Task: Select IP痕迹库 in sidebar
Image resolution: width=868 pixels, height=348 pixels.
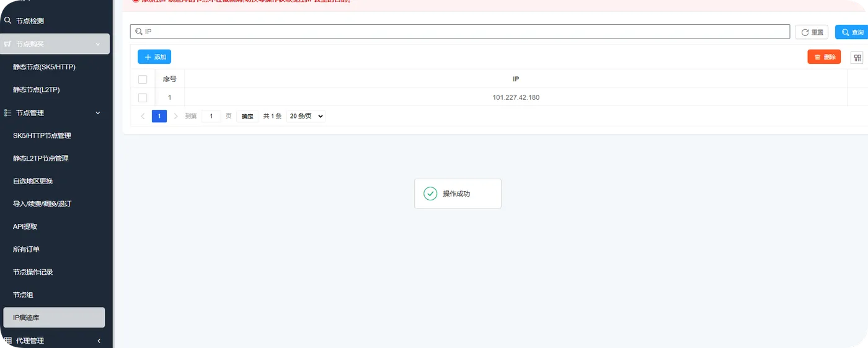Action: (54, 318)
